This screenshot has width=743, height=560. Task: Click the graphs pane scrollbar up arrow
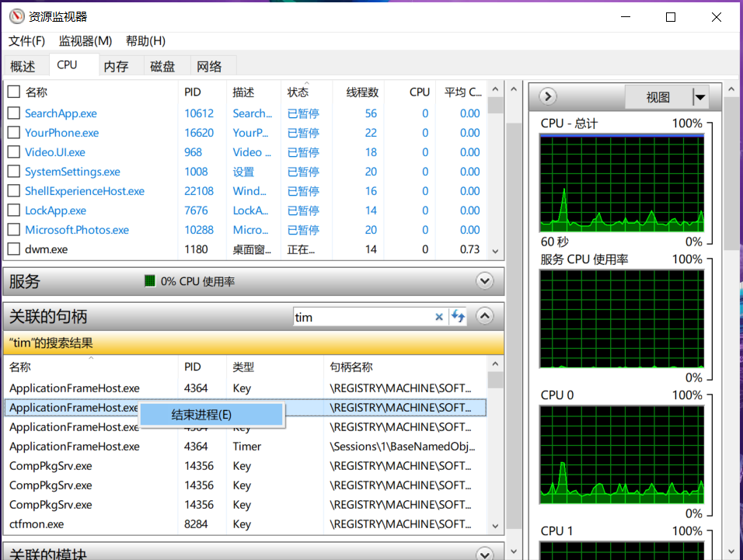click(731, 89)
